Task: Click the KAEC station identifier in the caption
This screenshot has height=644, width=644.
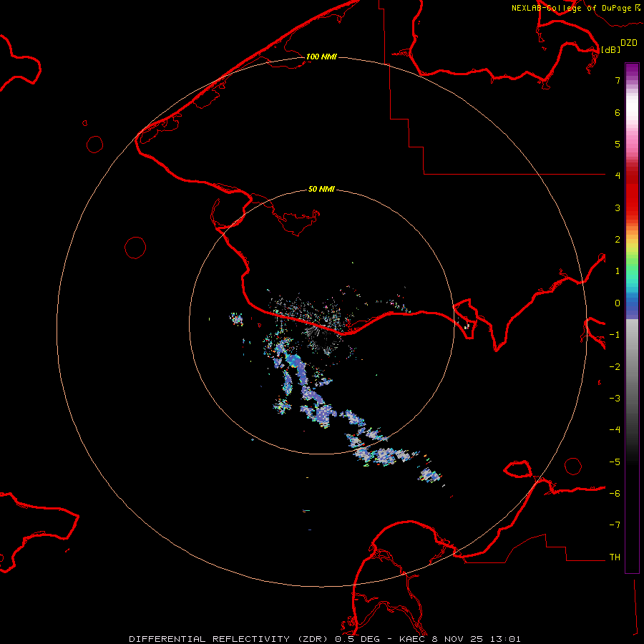Action: [412, 639]
